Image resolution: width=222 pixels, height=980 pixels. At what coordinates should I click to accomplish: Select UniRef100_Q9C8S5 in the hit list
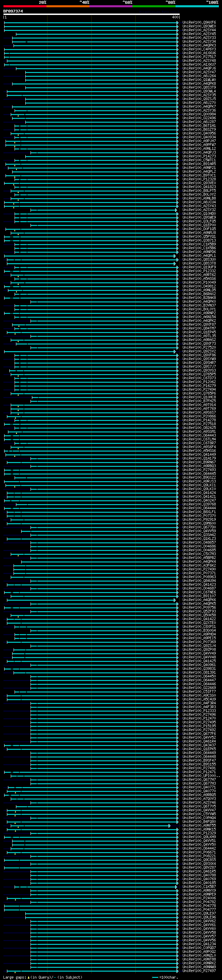199,859
